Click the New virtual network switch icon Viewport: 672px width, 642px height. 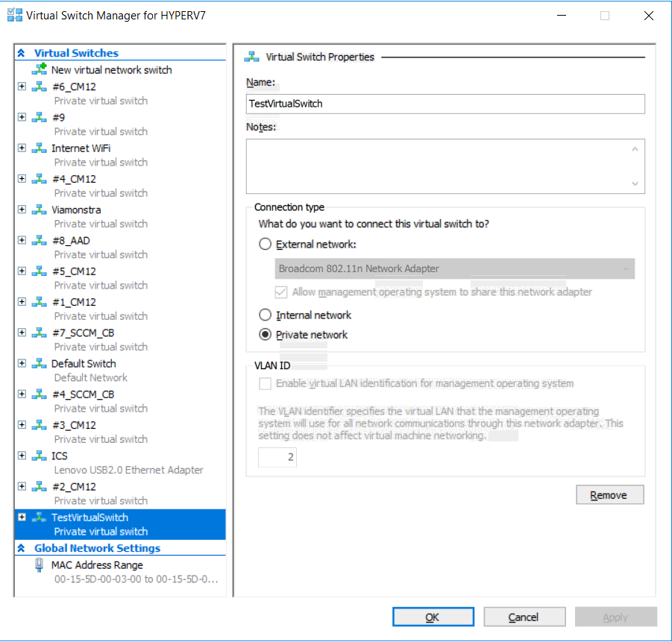tap(40, 69)
